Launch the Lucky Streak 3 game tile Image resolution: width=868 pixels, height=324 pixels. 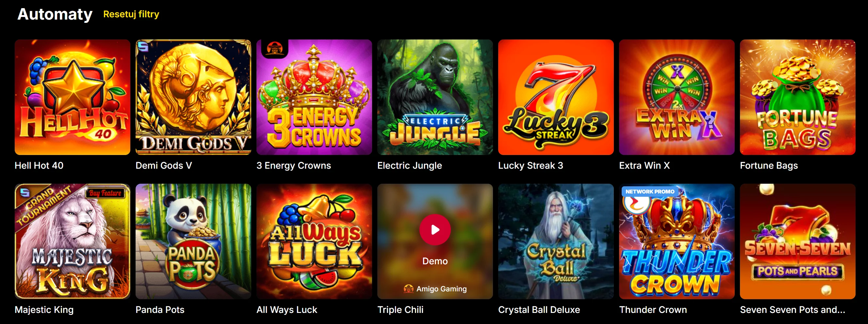coord(556,97)
